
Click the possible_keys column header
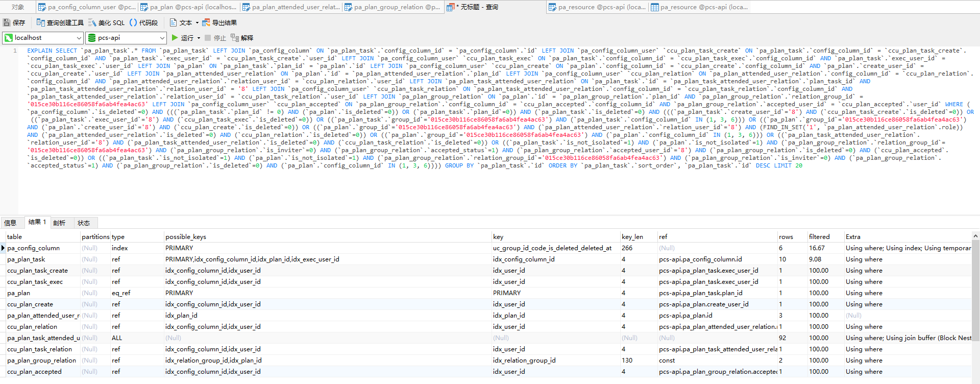coord(186,237)
